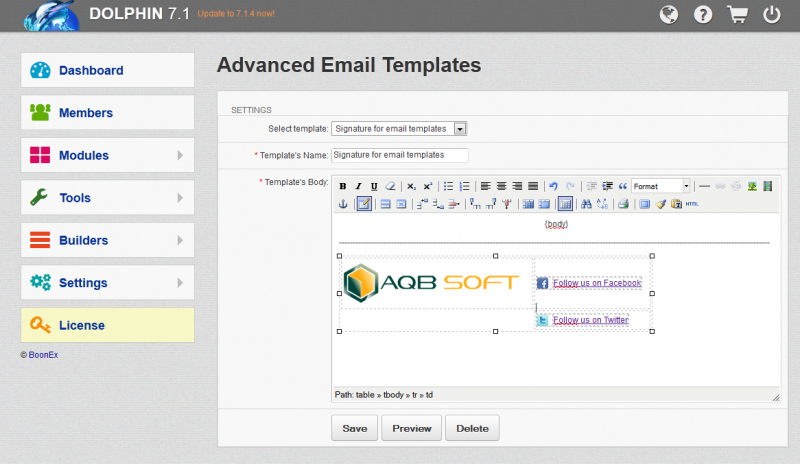Paste as plain text icon

[x=677, y=204]
